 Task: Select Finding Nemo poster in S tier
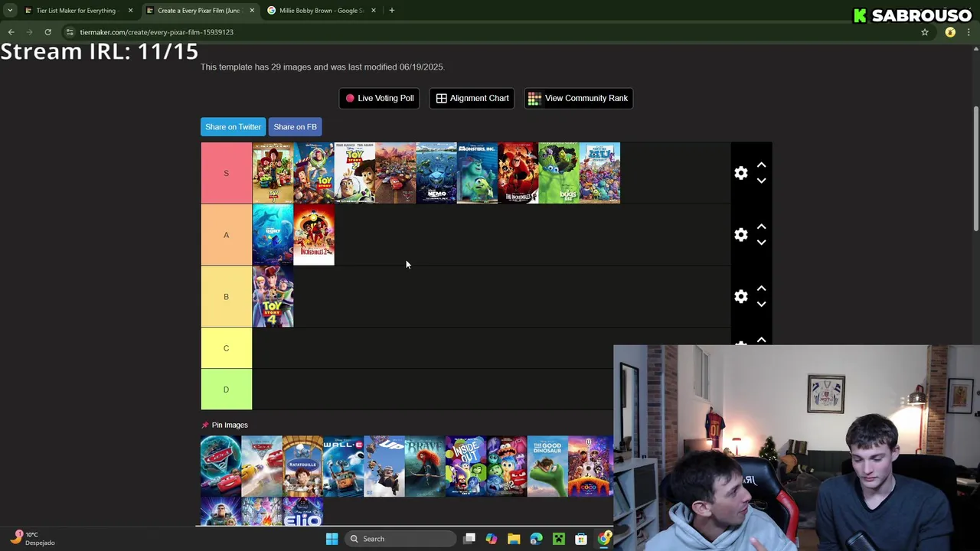(x=436, y=173)
